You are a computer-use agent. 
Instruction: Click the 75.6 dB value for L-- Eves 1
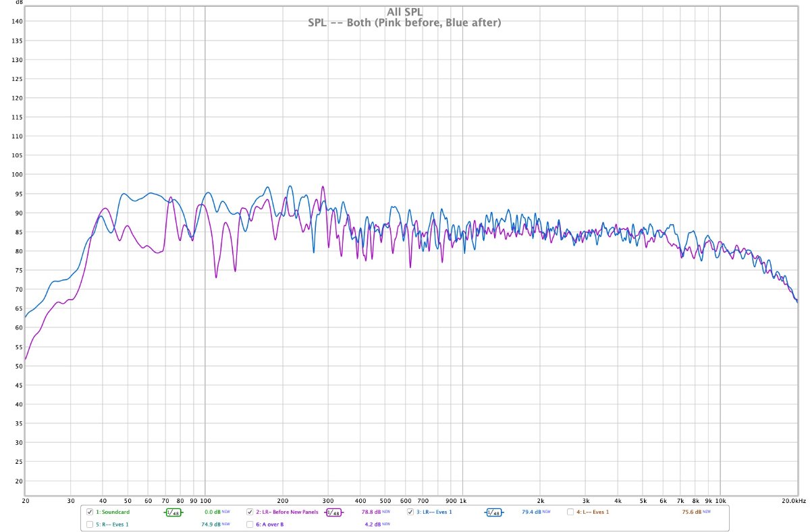[x=692, y=512]
